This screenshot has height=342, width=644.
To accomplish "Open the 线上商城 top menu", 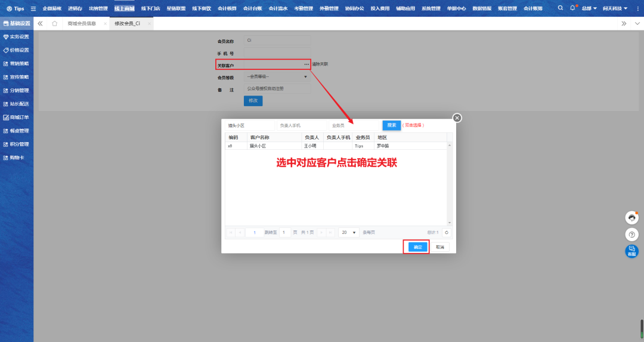I will pyautogui.click(x=125, y=8).
